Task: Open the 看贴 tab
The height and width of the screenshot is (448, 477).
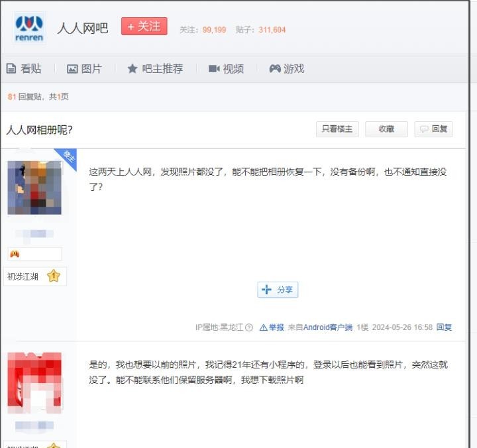Action: (x=24, y=68)
